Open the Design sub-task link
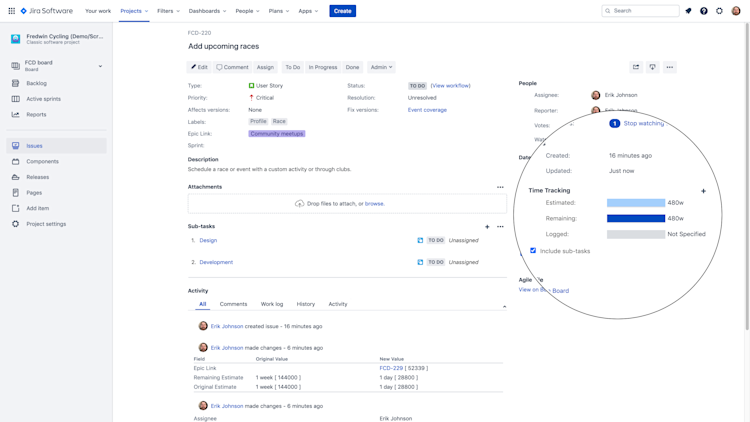This screenshot has width=750, height=422. pyautogui.click(x=208, y=240)
